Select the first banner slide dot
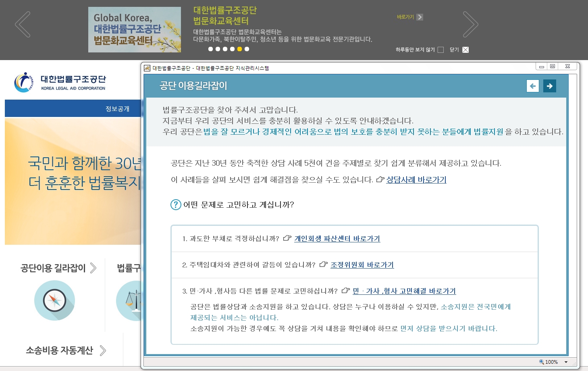 tap(210, 49)
